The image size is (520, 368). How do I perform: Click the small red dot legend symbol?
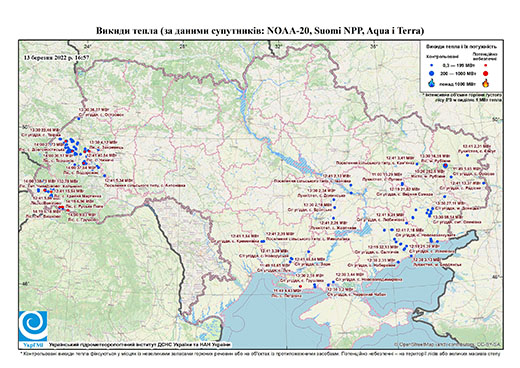tap(486, 65)
